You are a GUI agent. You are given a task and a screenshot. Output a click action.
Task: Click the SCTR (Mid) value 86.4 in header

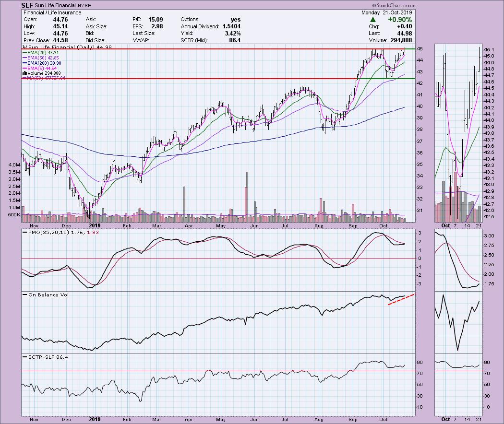(234, 40)
